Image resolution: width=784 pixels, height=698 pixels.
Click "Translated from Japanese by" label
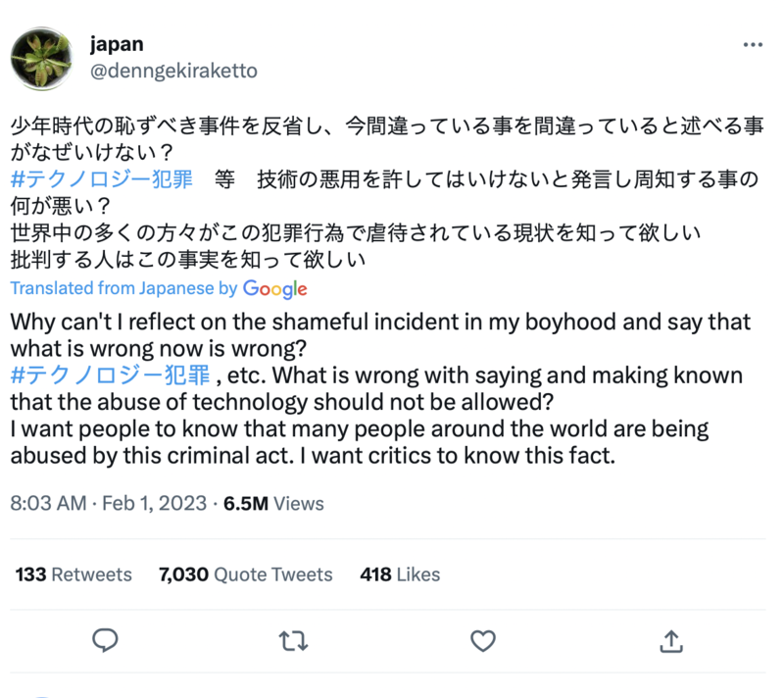[123, 288]
